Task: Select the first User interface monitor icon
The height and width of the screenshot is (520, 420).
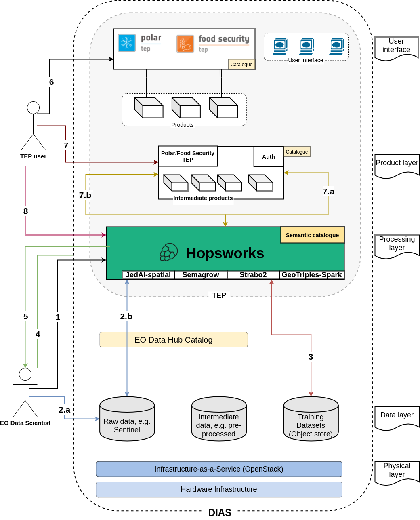Action: tap(280, 46)
